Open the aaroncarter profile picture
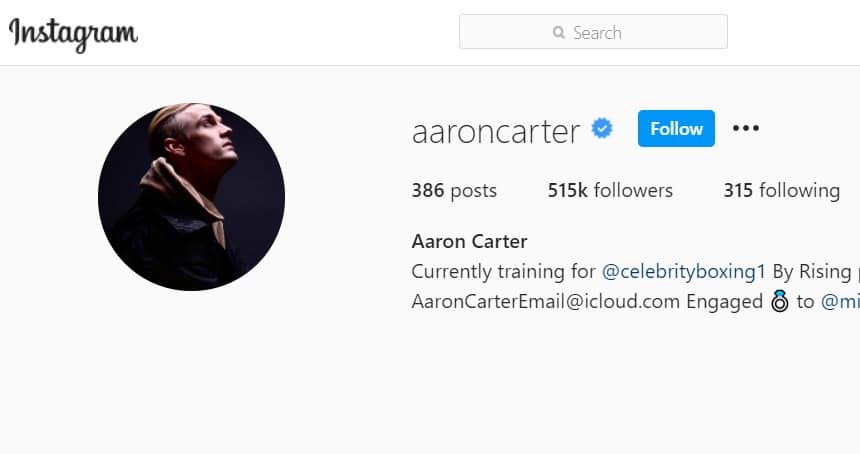This screenshot has width=860, height=454. click(191, 197)
